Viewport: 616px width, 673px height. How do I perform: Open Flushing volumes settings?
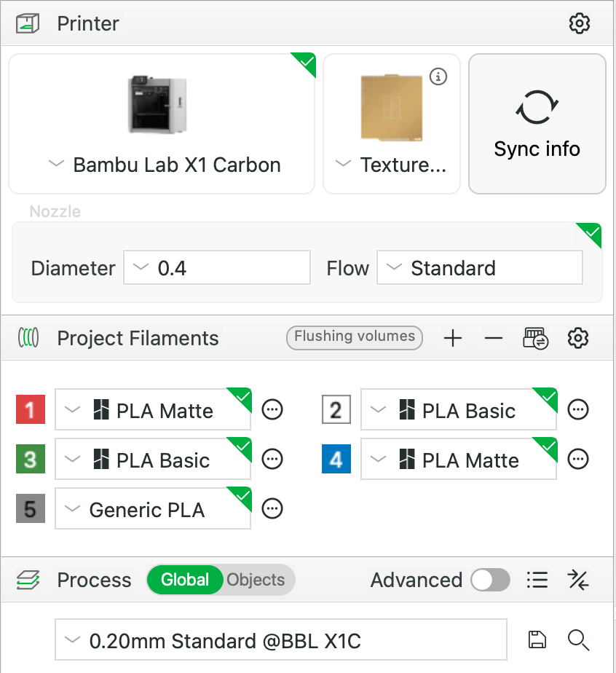coord(355,336)
